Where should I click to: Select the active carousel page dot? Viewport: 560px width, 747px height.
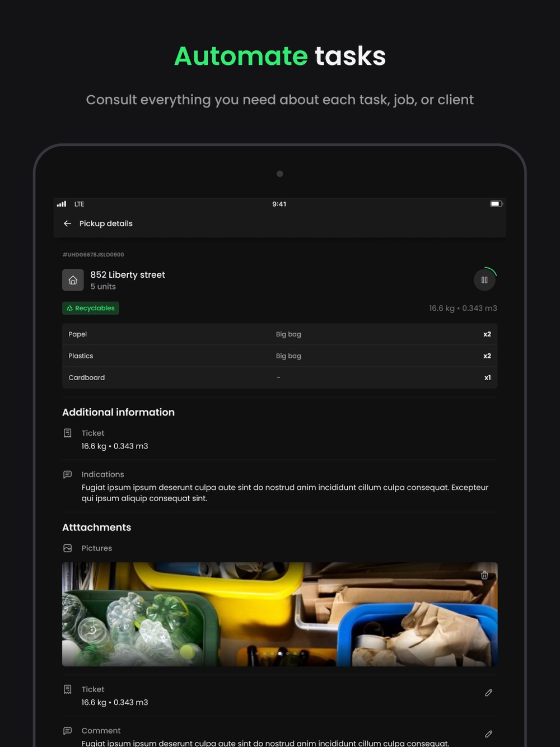click(280, 653)
